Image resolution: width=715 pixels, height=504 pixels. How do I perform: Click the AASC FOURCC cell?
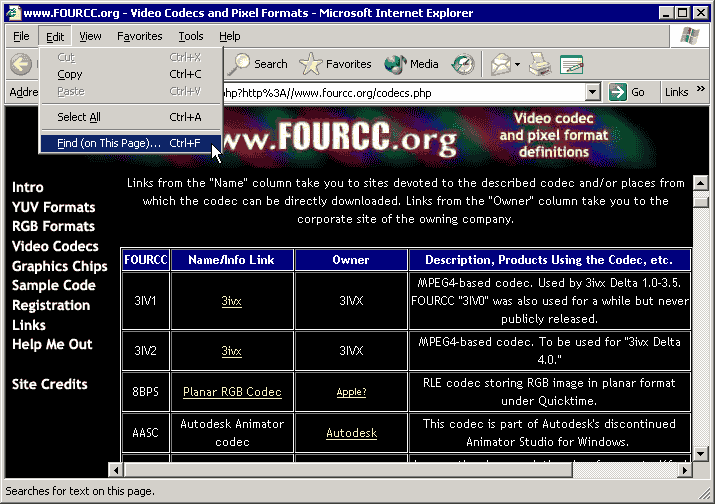point(145,432)
